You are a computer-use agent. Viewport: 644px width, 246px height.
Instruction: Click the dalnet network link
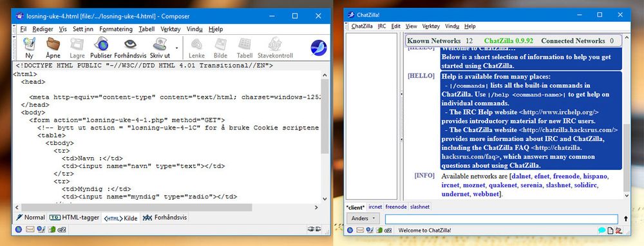[x=520, y=176]
